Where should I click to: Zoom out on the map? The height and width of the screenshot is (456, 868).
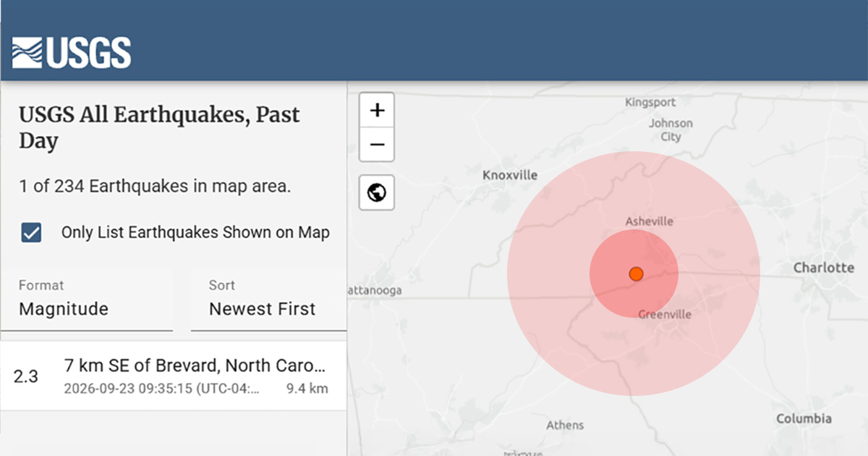377,145
